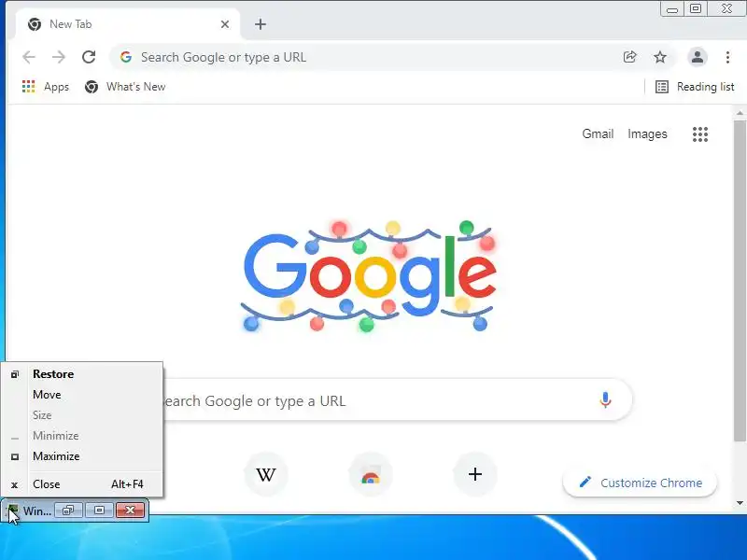Screen dimensions: 747x560
Task: Open the Google apps grid
Action: (699, 134)
